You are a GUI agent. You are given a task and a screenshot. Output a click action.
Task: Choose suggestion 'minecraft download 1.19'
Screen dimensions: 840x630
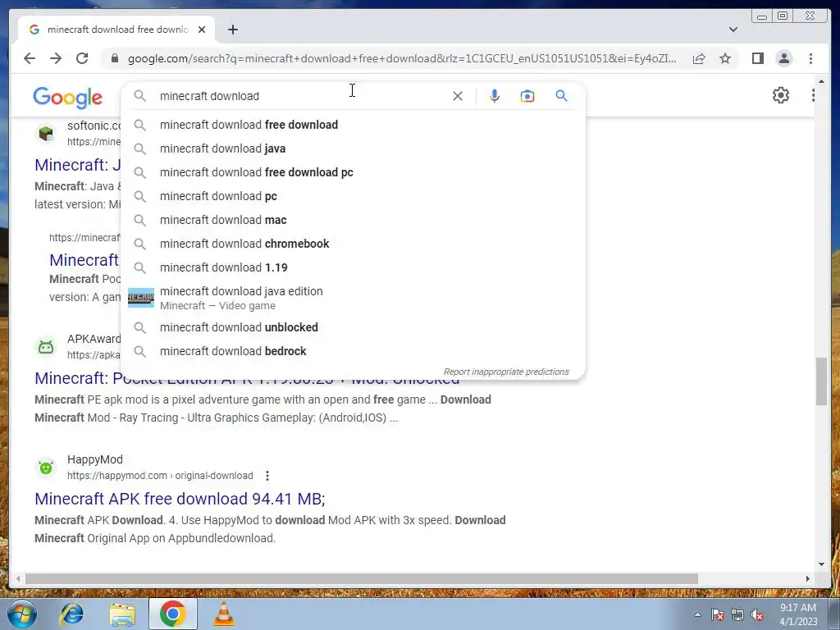(x=353, y=267)
